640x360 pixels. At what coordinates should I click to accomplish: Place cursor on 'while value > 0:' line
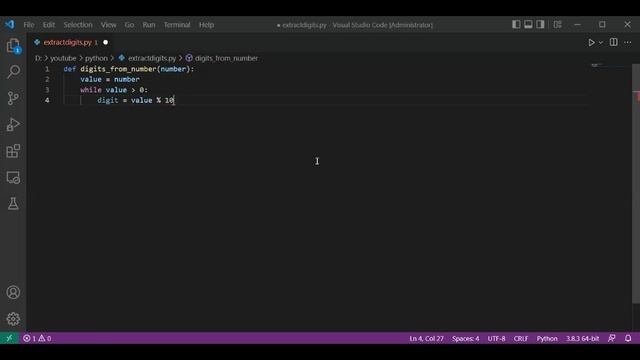[x=114, y=90]
